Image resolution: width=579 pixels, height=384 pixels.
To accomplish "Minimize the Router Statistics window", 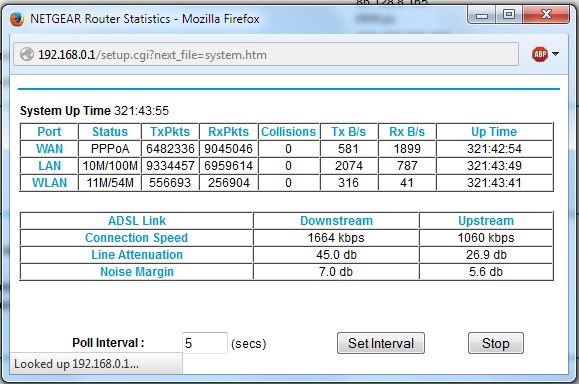I will (482, 15).
